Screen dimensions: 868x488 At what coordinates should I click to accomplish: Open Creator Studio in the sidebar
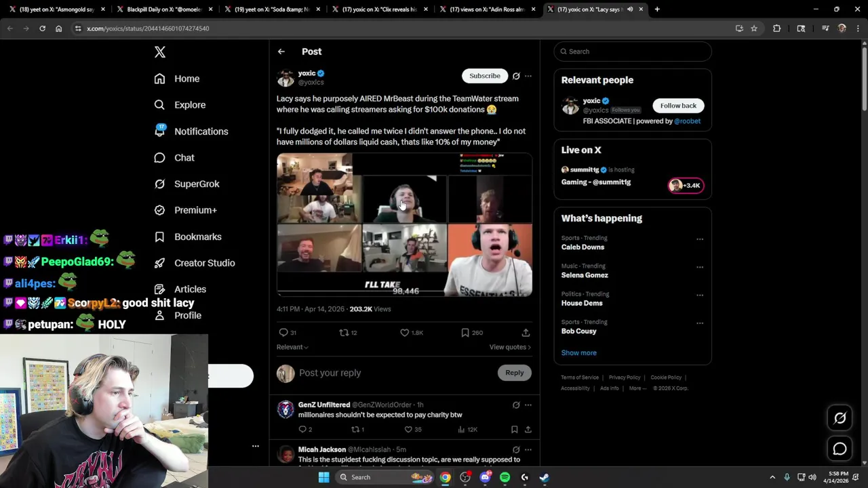pyautogui.click(x=195, y=263)
